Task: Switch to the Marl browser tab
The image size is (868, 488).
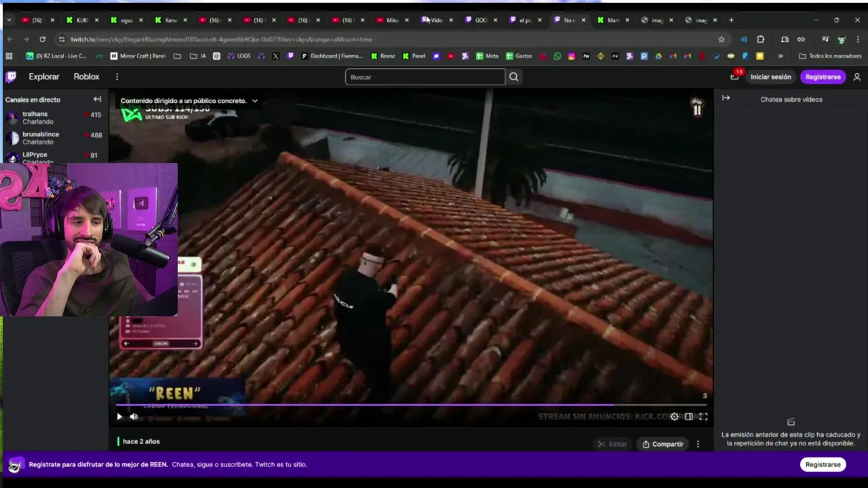Action: (x=613, y=20)
